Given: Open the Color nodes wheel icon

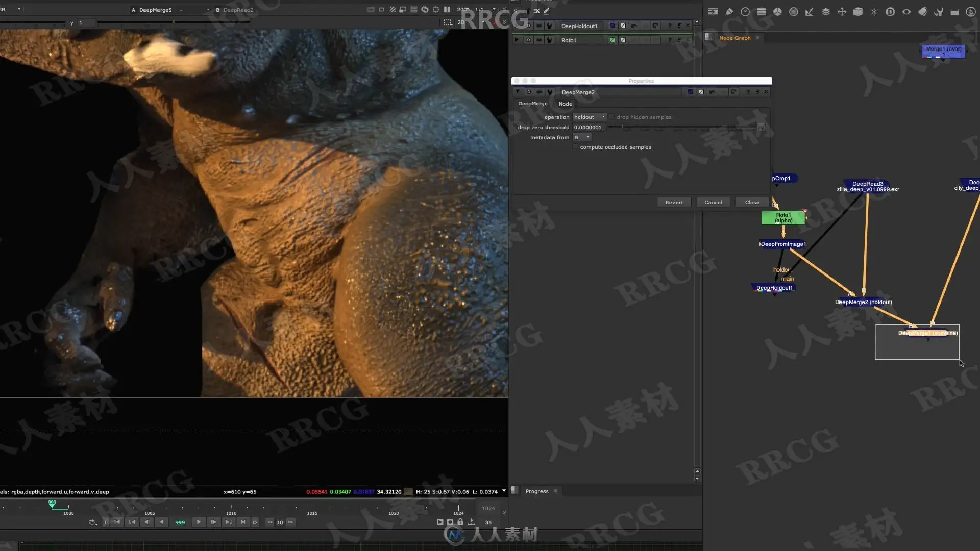Looking at the screenshot, I should [777, 12].
